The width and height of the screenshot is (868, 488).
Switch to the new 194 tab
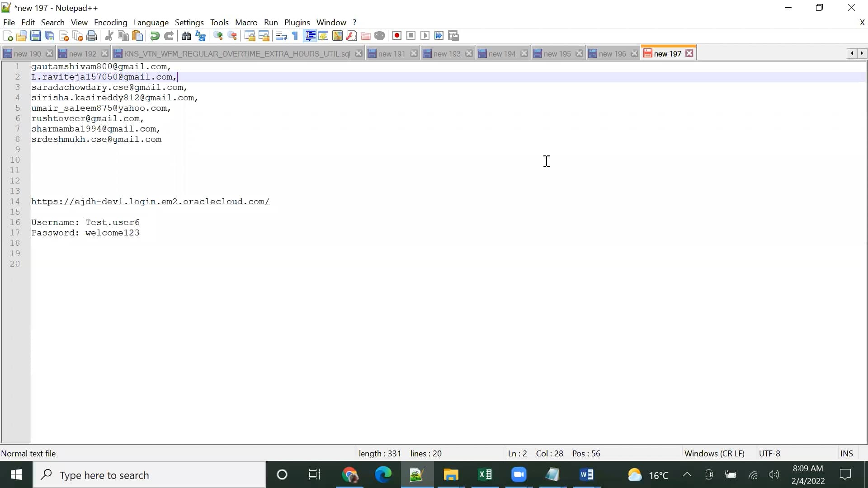tap(501, 54)
